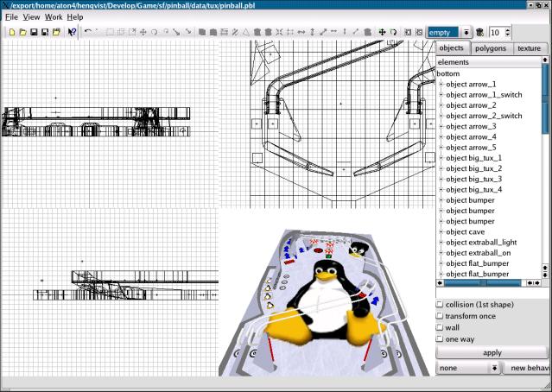Expand the object arrow_2_switch node
This screenshot has width=552, height=392.
(441, 116)
